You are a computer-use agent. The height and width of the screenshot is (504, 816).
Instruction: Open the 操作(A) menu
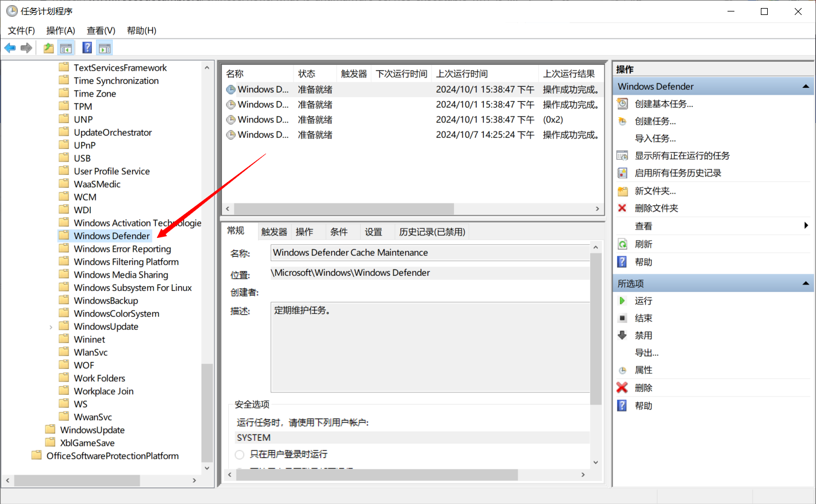tap(60, 30)
